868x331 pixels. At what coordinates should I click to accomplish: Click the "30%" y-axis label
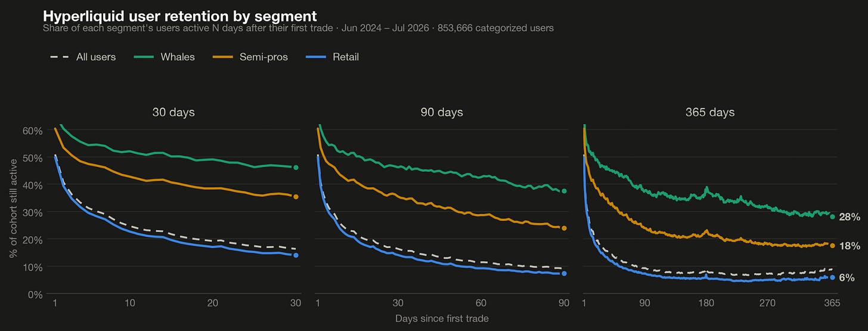33,212
